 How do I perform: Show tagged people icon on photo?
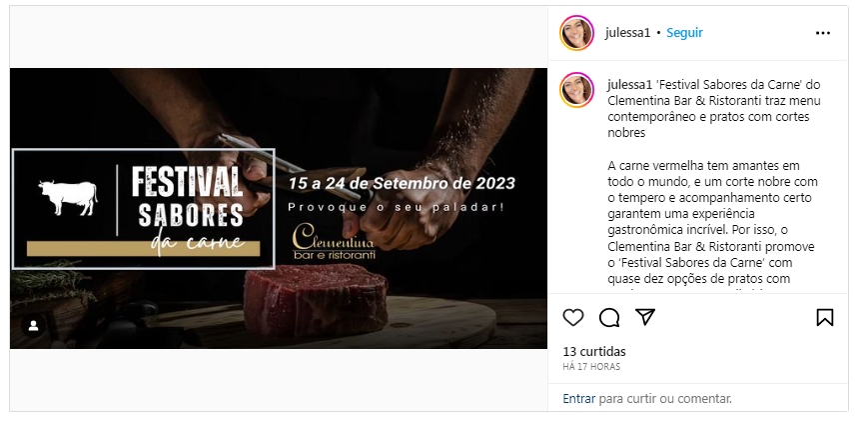coord(33,326)
